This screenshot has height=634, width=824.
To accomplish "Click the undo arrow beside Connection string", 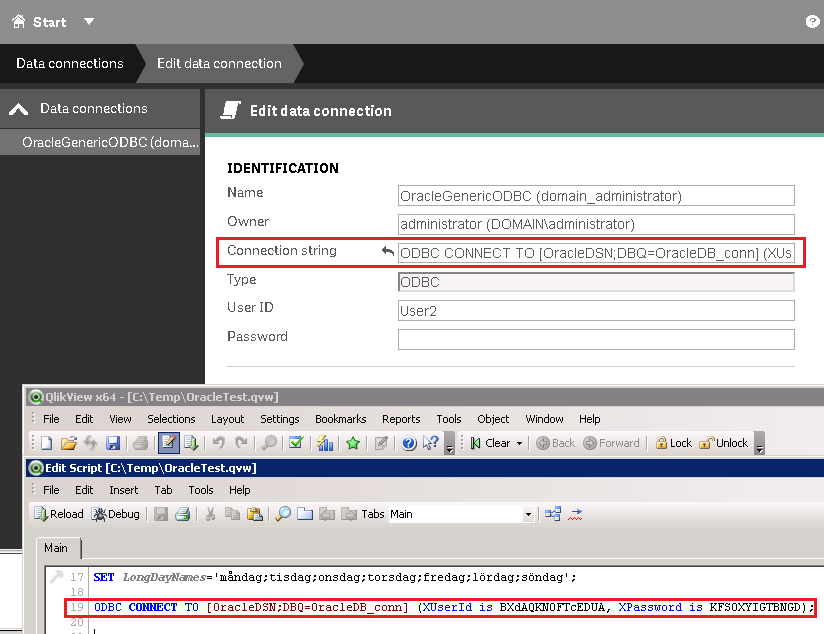I will click(387, 253).
